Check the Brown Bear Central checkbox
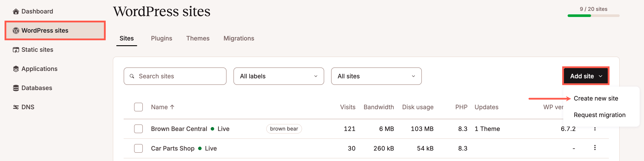Image resolution: width=644 pixels, height=161 pixels. [x=138, y=129]
